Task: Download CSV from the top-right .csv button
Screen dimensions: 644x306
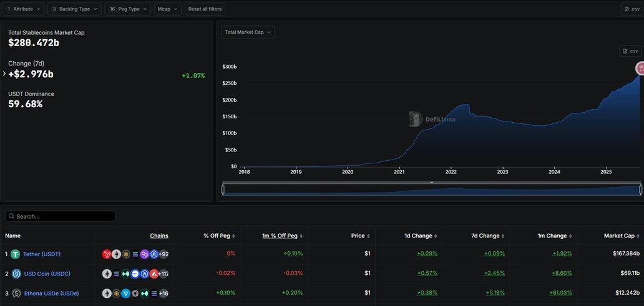Action: 630,9
